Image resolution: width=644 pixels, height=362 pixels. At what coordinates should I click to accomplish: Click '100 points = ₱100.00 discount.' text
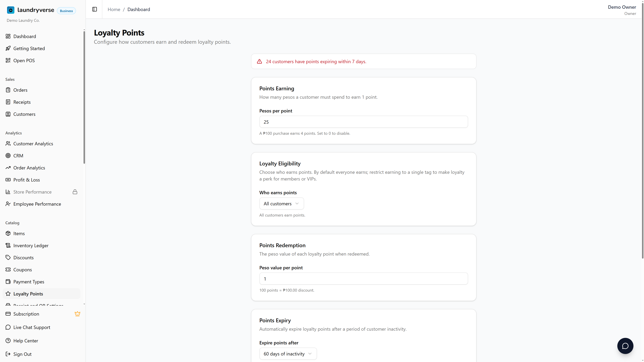(286, 290)
